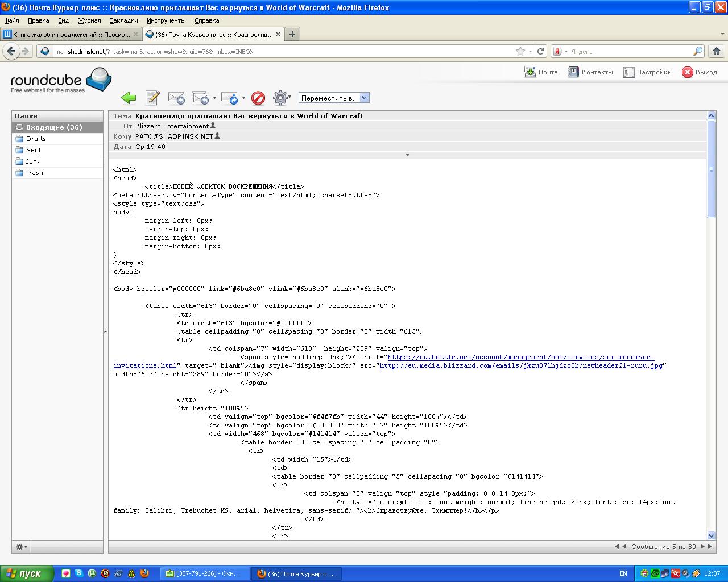This screenshot has width=728, height=582.
Task: Expand message headers with the small down arrow
Action: pos(407,155)
